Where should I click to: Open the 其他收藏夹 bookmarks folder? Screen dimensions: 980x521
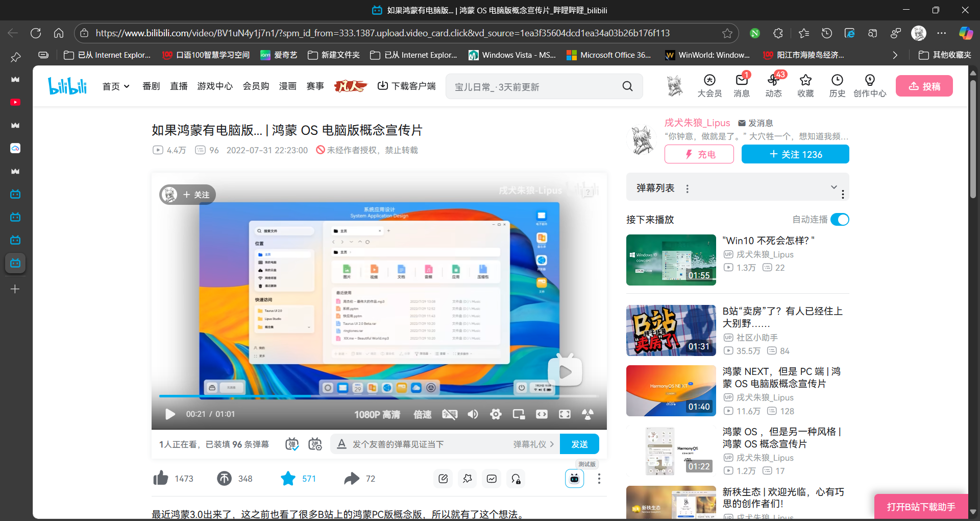[945, 55]
